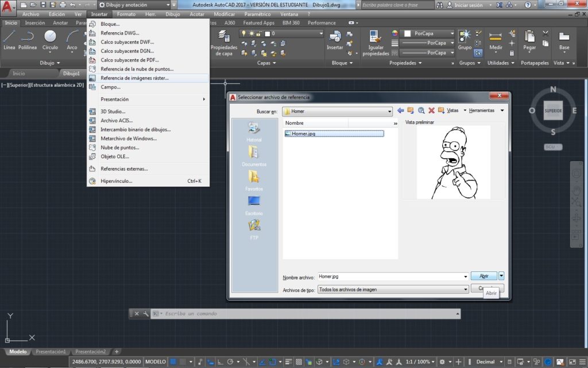Switch to the Inserción ribbon tab
Image resolution: width=588 pixels, height=368 pixels.
[35, 23]
